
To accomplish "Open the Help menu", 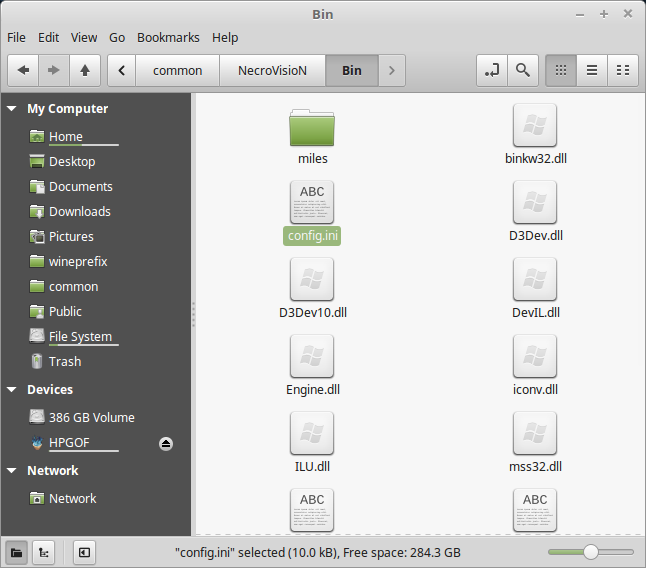I will (225, 37).
